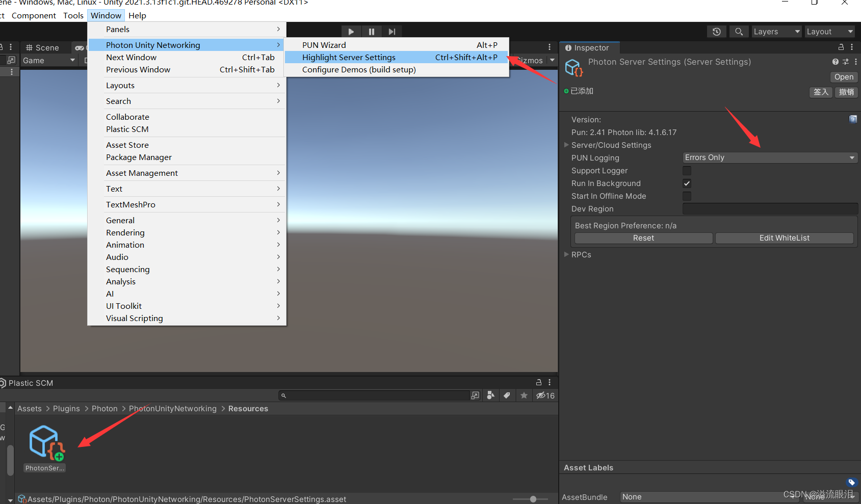Screen dimensions: 861x504
Task: Uncheck Run In Background checkbox
Action: [687, 183]
